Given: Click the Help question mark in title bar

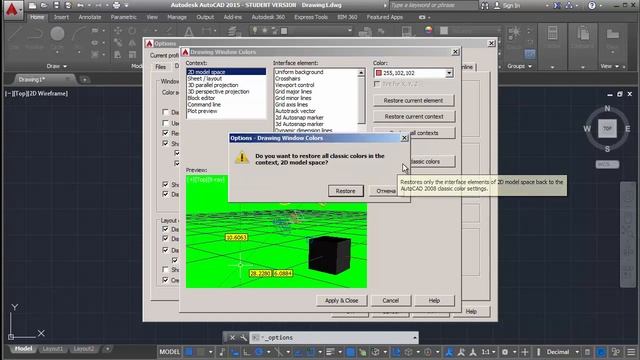Looking at the screenshot, I should [x=592, y=6].
